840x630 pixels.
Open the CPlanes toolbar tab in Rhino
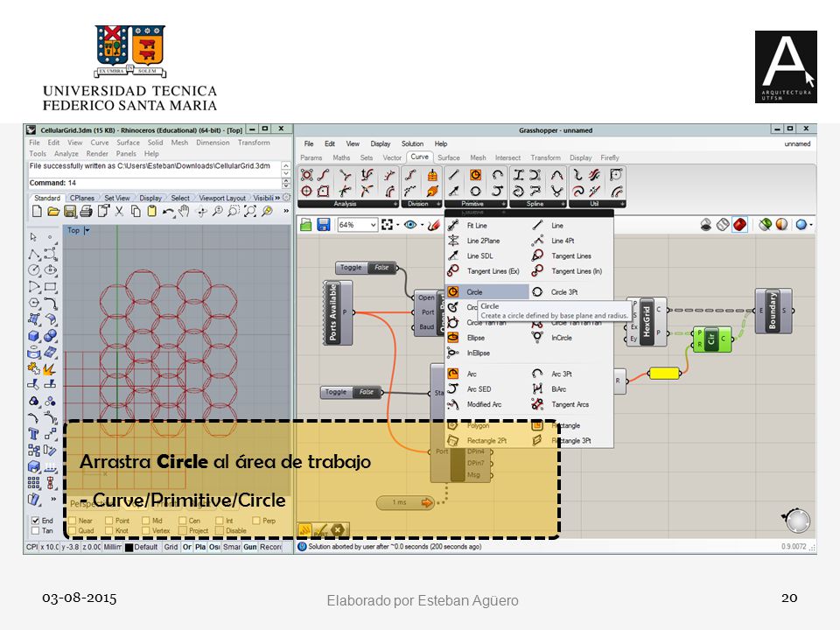82,199
